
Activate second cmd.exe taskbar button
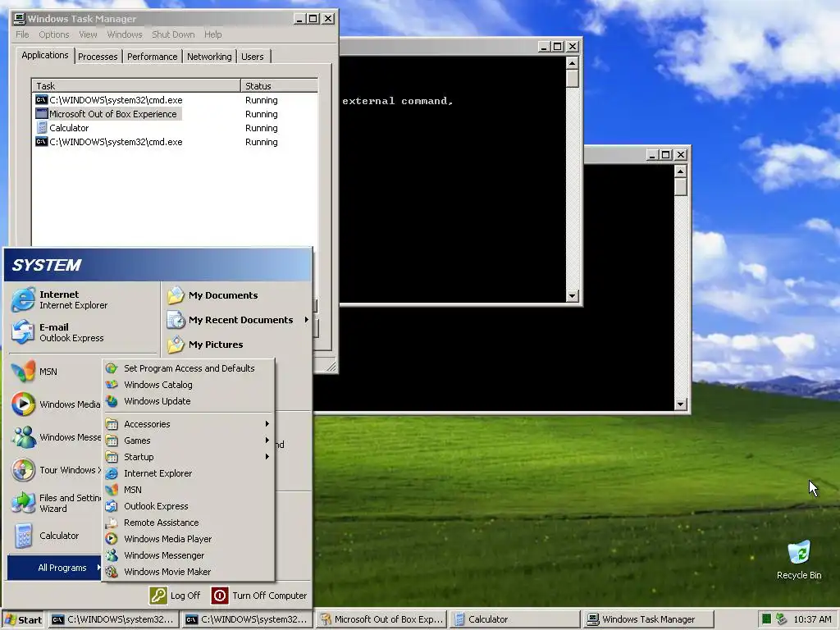click(x=247, y=619)
